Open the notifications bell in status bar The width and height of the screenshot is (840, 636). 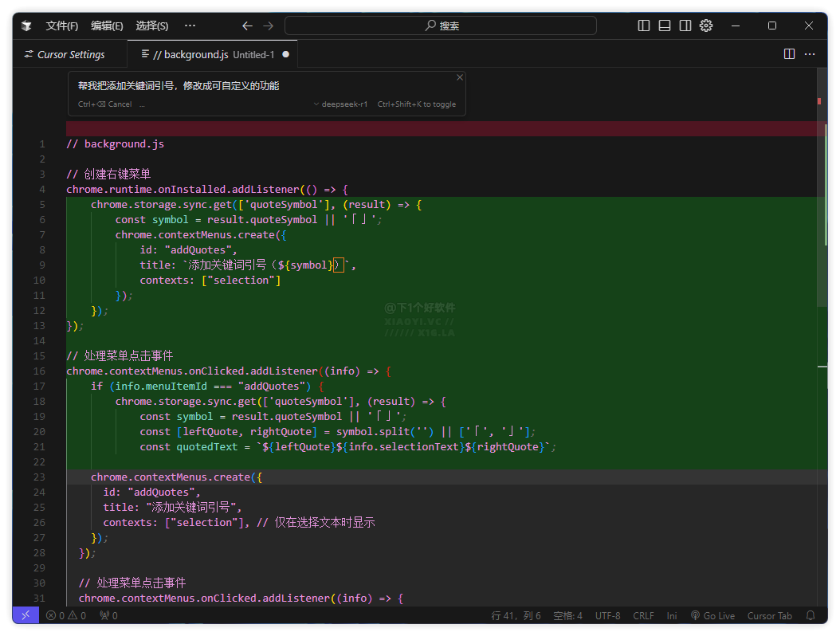tap(811, 615)
